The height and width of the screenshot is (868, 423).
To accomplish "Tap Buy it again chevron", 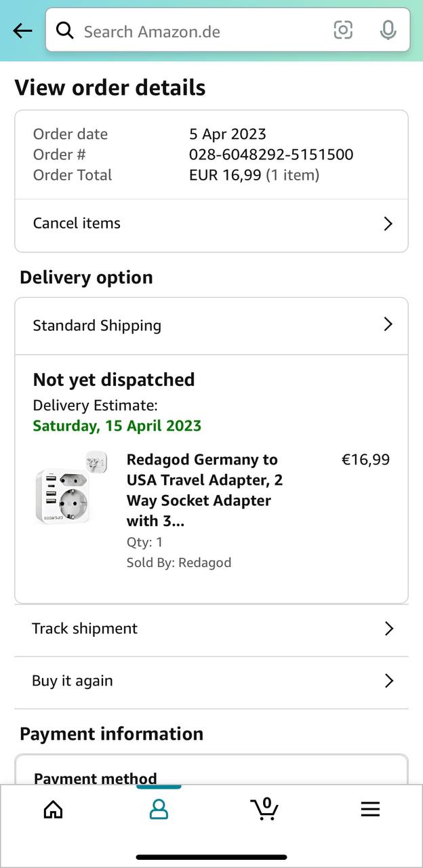I will 388,681.
